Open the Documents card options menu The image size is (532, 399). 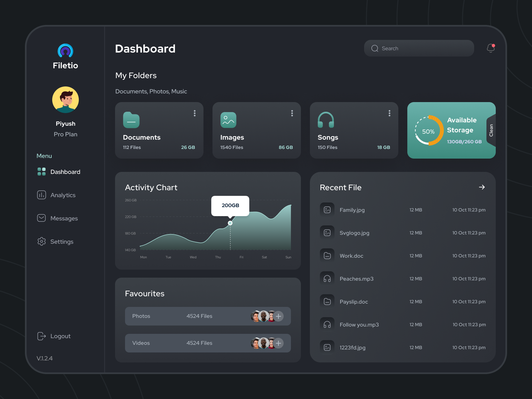[x=195, y=113]
